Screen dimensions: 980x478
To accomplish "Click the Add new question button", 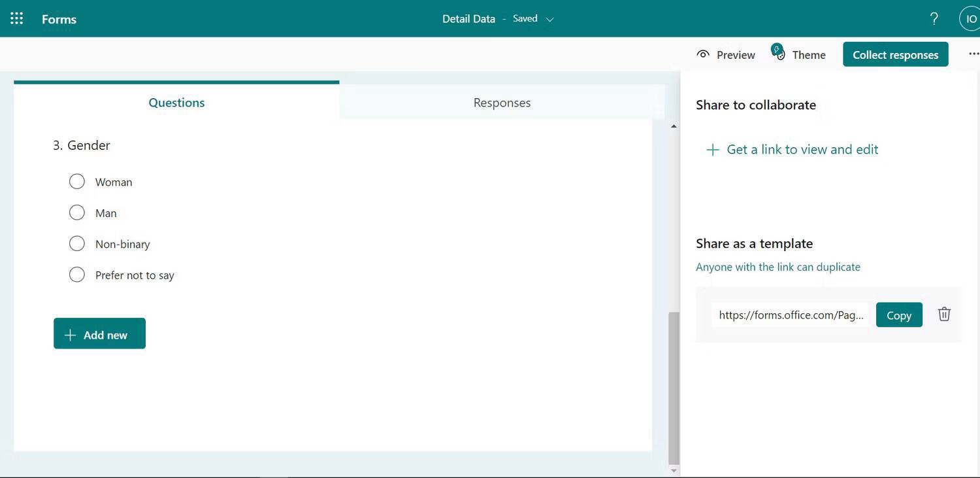I will (x=99, y=334).
